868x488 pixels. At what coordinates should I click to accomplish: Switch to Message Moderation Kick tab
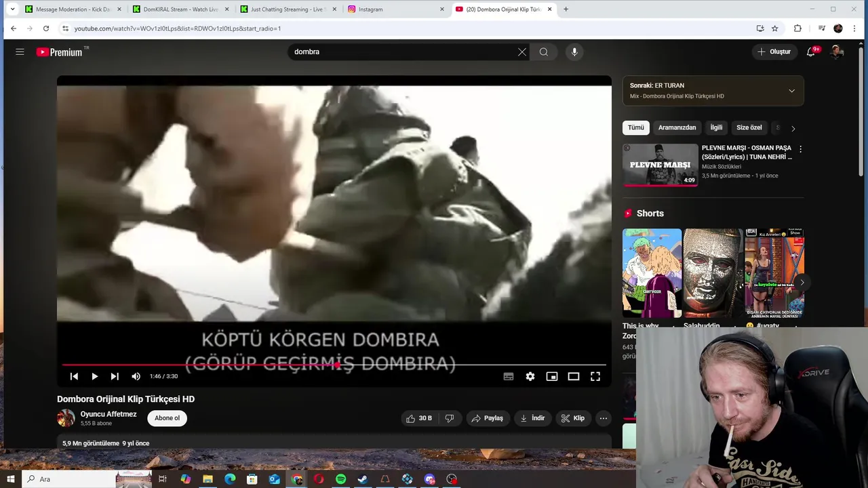click(73, 9)
